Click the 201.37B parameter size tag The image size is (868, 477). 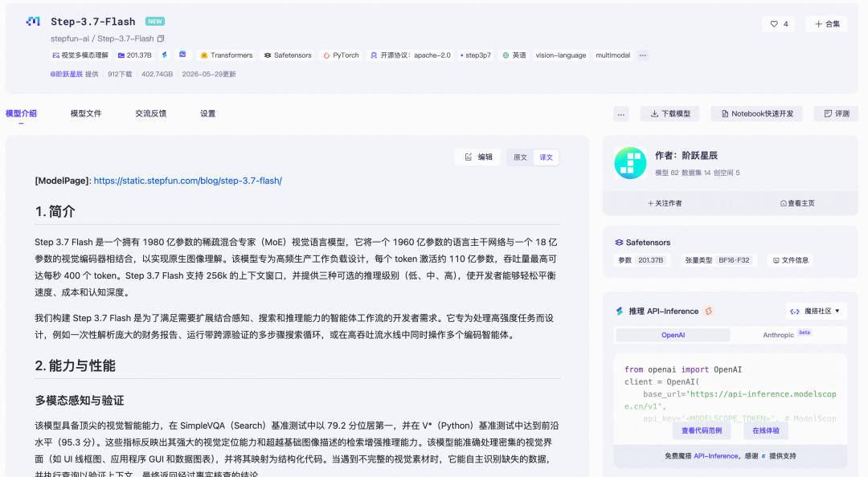134,55
